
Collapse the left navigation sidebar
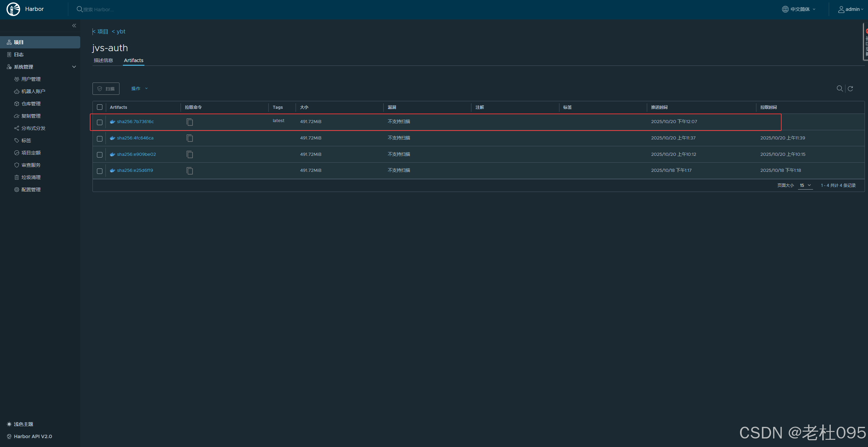(74, 26)
